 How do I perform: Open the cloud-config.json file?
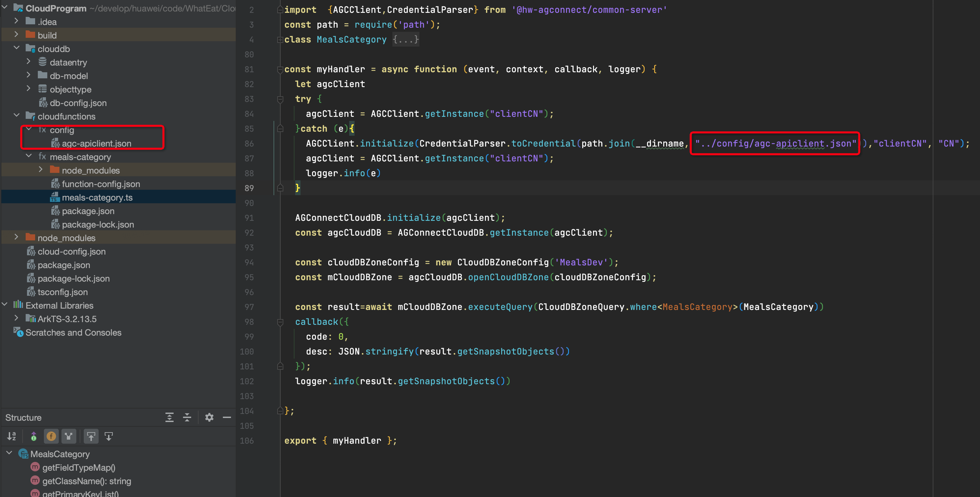tap(72, 251)
